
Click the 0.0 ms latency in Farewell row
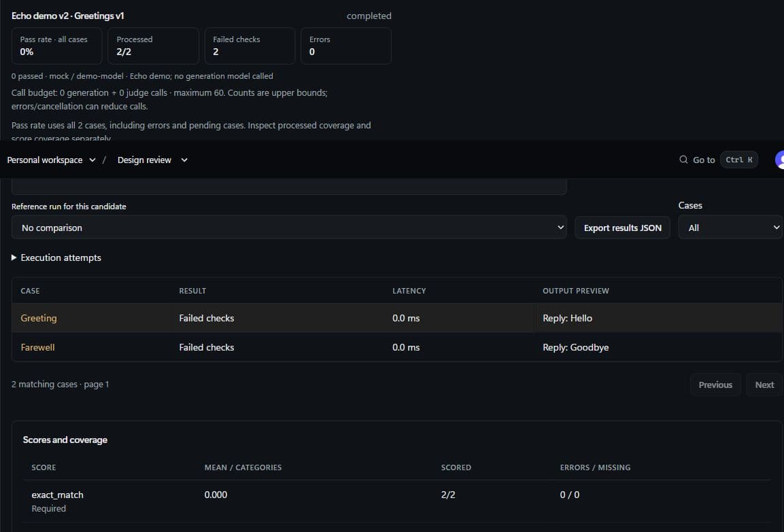click(406, 347)
